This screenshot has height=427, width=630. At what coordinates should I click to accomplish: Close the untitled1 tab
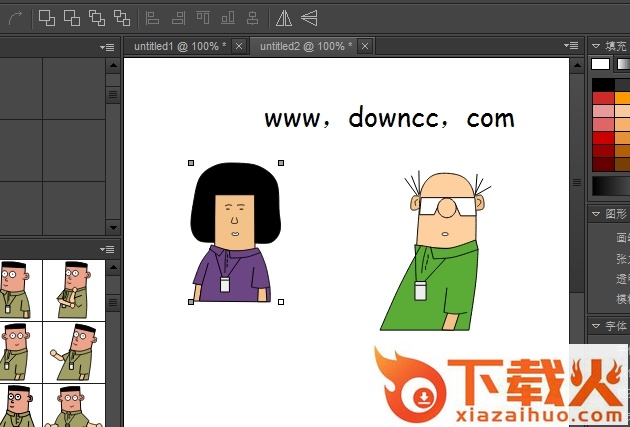[x=239, y=46]
